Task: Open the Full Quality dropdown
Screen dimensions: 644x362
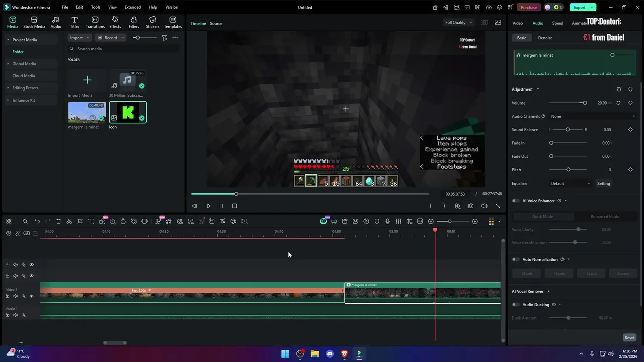Action: point(458,22)
